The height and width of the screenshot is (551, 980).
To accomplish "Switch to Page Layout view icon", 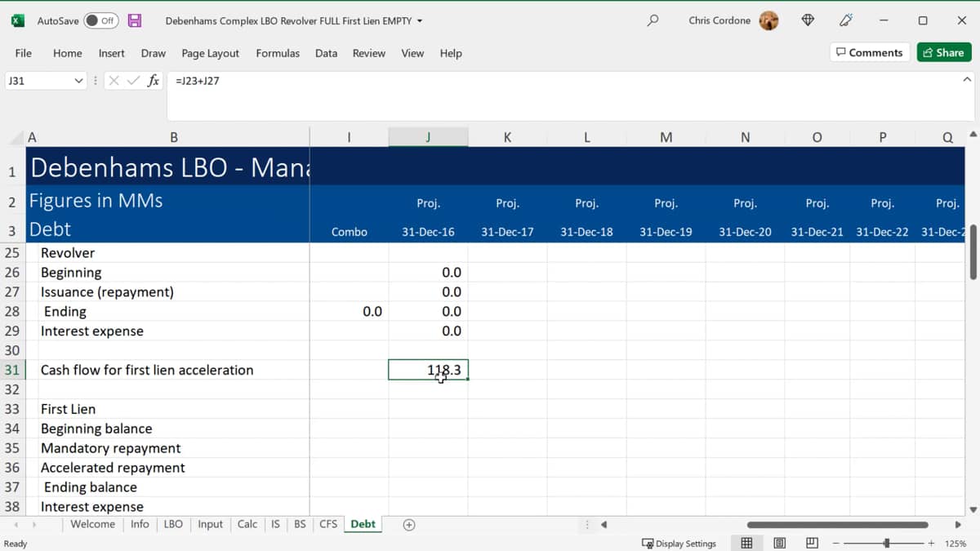I will click(779, 543).
